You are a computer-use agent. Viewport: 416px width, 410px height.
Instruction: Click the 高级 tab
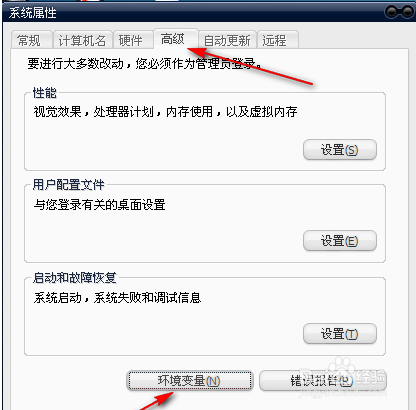pos(175,39)
